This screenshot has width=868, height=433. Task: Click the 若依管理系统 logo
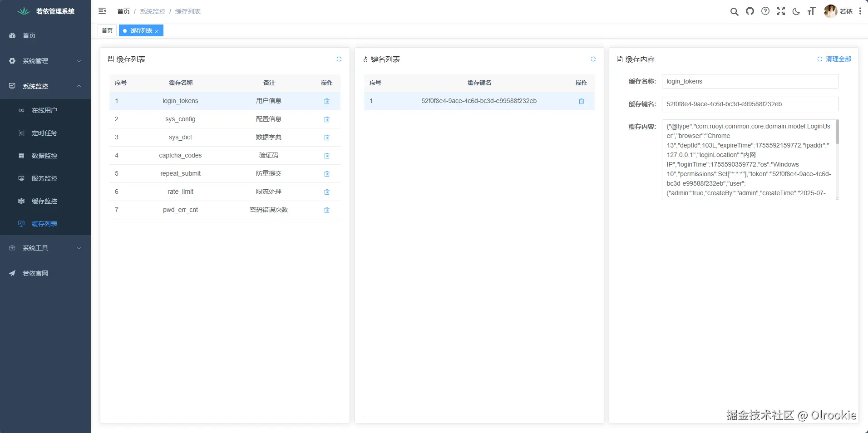click(45, 11)
